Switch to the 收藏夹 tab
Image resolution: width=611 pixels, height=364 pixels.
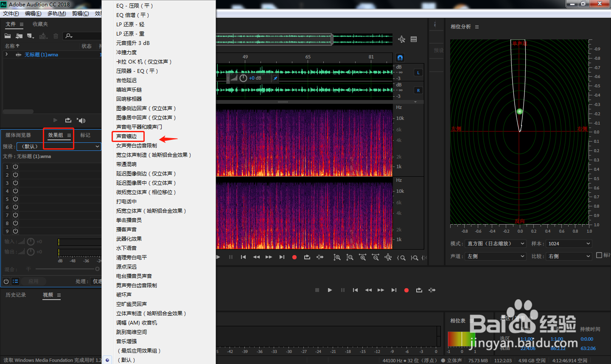40,24
